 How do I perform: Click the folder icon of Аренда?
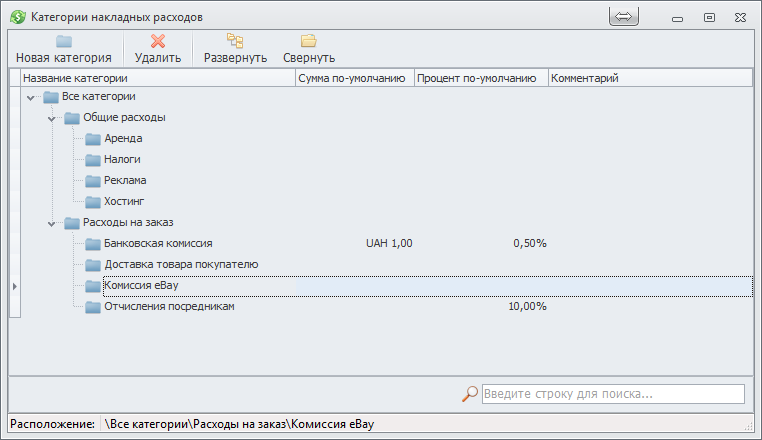pyautogui.click(x=94, y=139)
